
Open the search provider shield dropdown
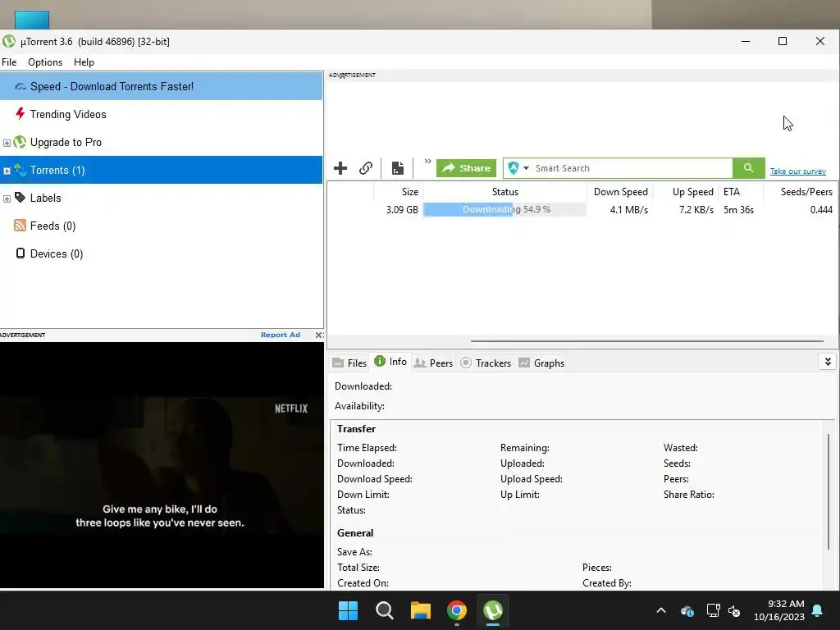click(518, 168)
